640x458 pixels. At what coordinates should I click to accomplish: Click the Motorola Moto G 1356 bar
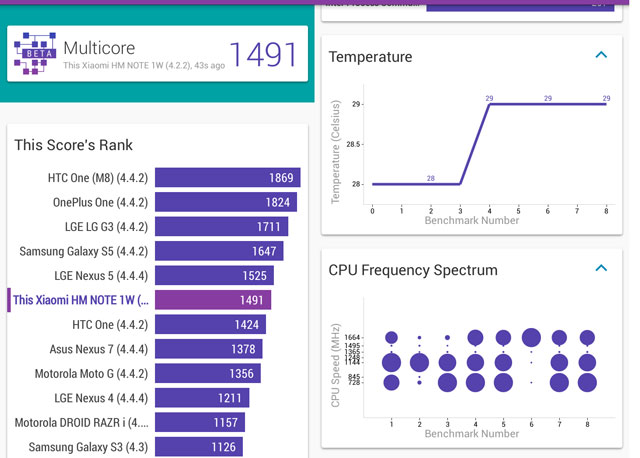point(208,374)
